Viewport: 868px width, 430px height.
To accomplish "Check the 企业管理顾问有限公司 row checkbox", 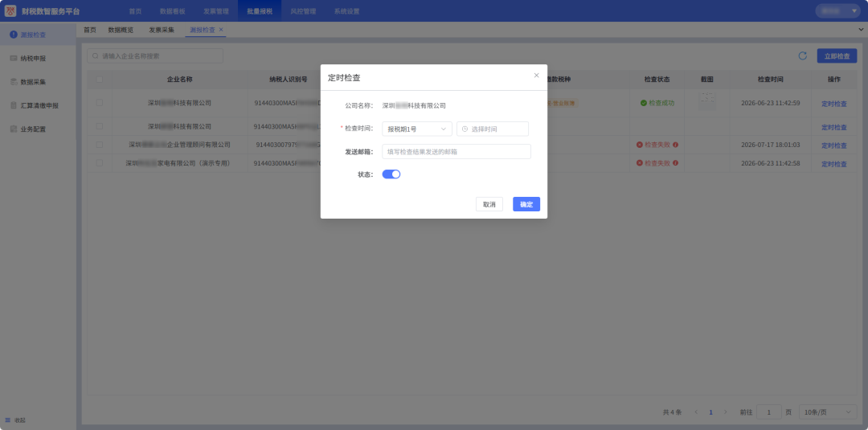I will tap(99, 145).
